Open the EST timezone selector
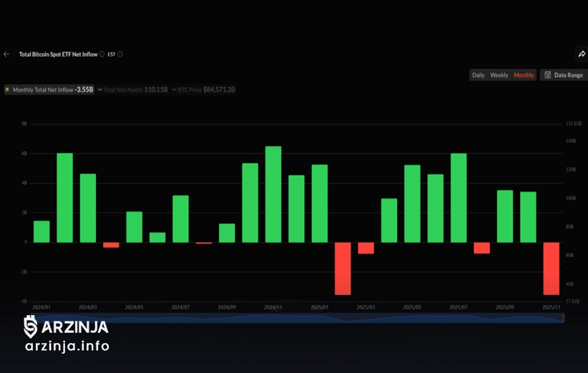588x373 pixels. pos(112,54)
